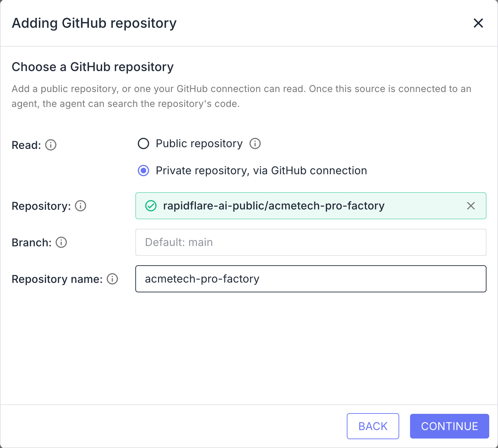Click the green verified checkmark icon
The height and width of the screenshot is (448, 498).
coord(151,206)
